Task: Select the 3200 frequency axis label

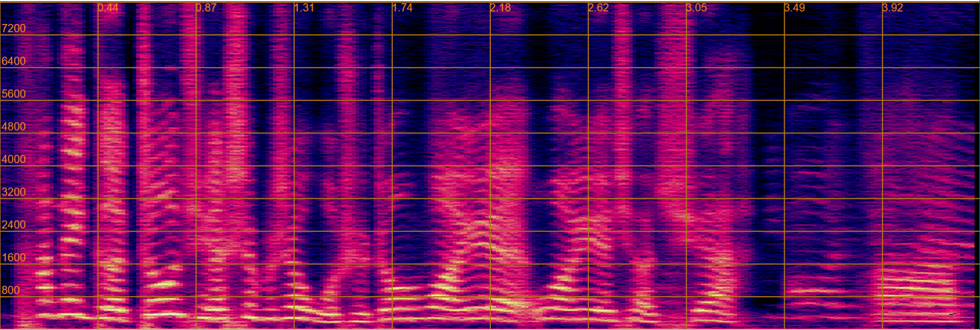Action: [x=14, y=192]
